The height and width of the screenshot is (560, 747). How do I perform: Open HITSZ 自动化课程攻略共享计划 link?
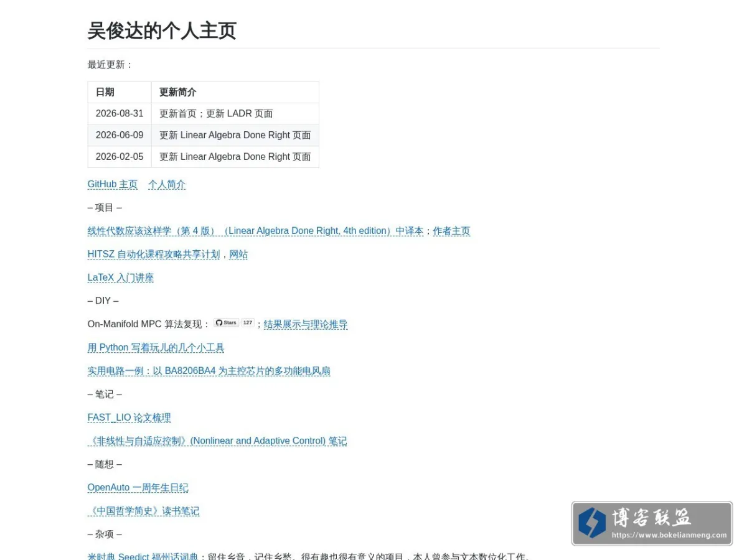tap(154, 254)
